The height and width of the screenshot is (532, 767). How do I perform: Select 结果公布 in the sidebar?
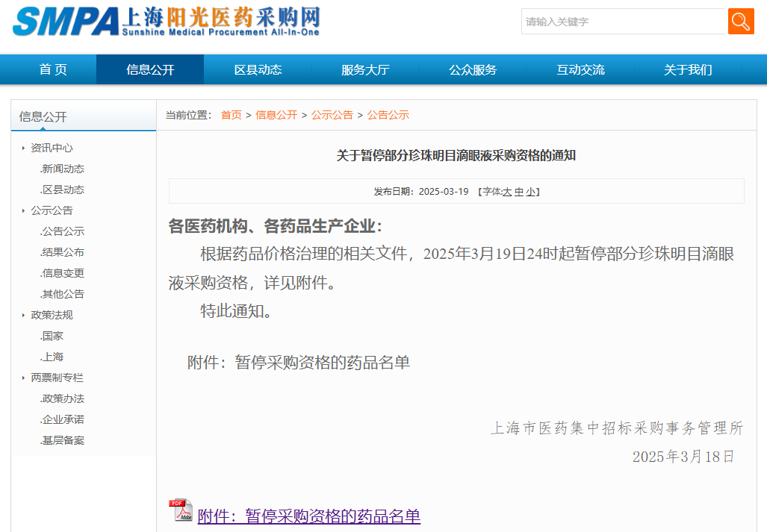tap(63, 252)
